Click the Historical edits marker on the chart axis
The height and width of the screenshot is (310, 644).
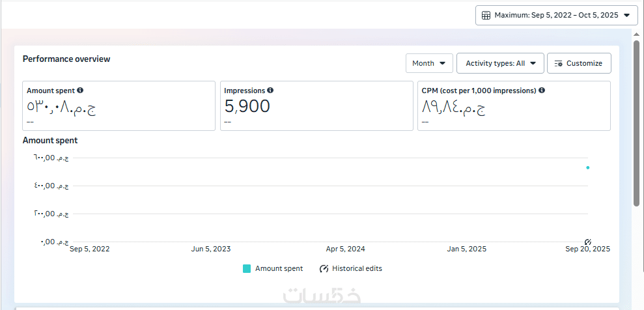click(588, 242)
